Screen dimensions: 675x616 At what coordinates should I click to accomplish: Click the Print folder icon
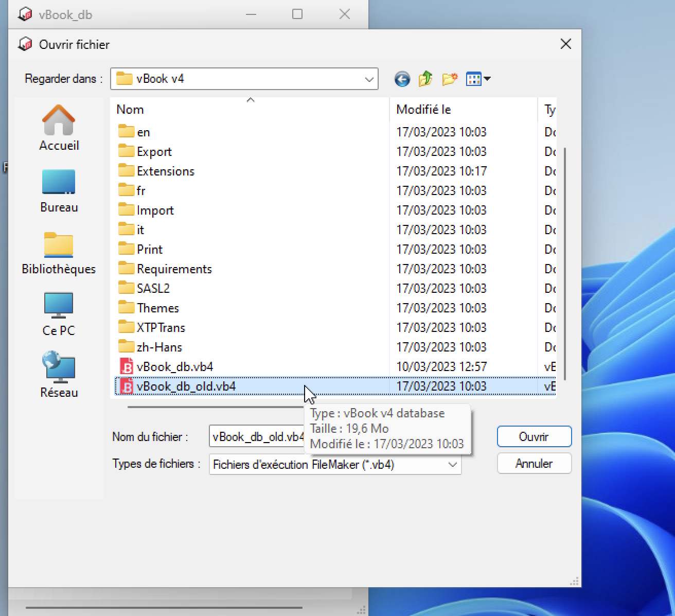tap(126, 249)
